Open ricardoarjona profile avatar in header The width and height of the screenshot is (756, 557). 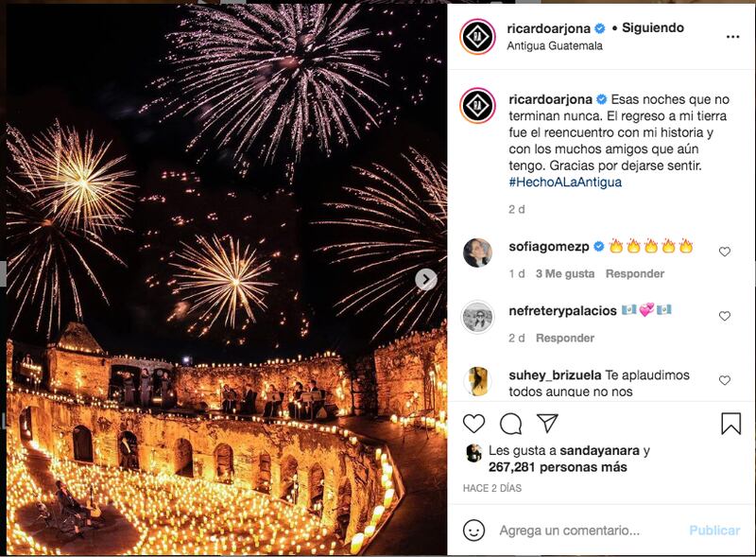pos(478,37)
